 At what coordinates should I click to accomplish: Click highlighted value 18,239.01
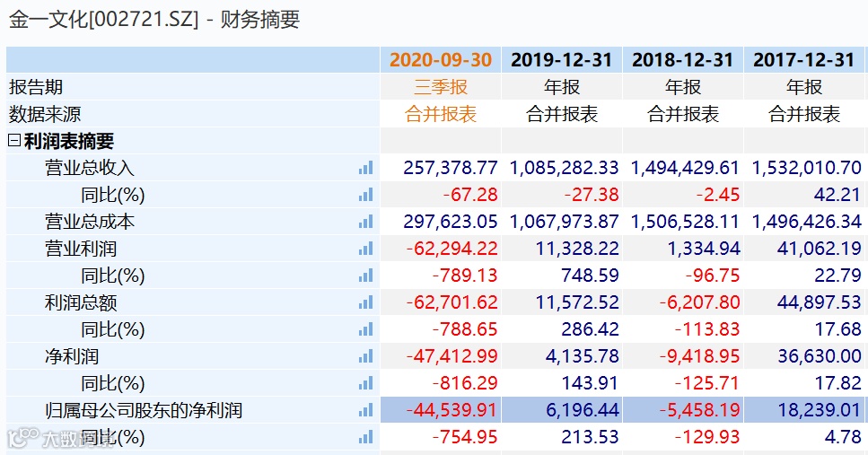point(820,411)
